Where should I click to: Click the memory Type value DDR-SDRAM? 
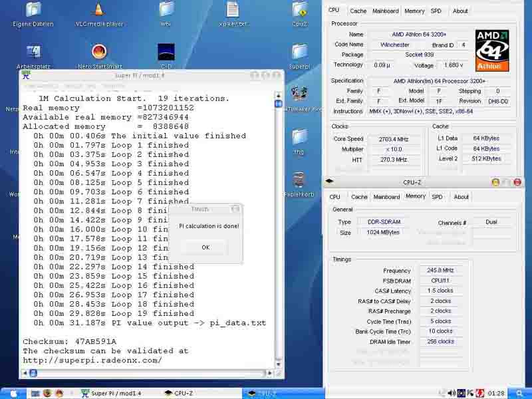pyautogui.click(x=384, y=222)
